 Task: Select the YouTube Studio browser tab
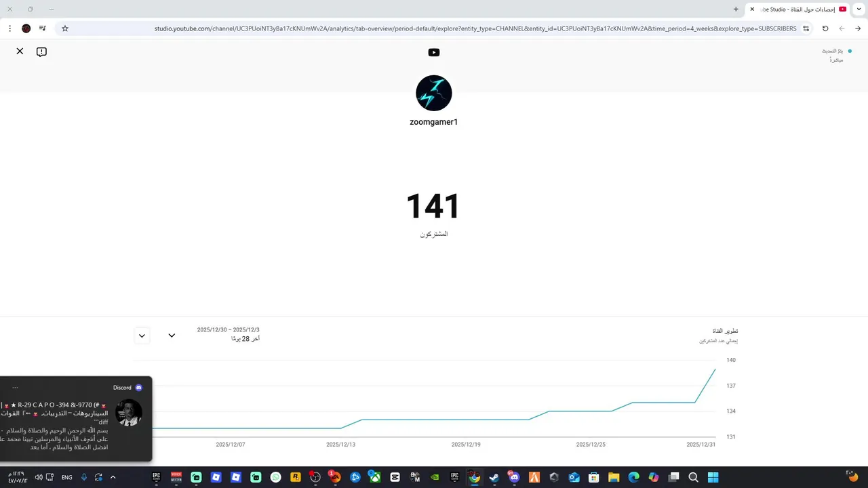tap(798, 9)
